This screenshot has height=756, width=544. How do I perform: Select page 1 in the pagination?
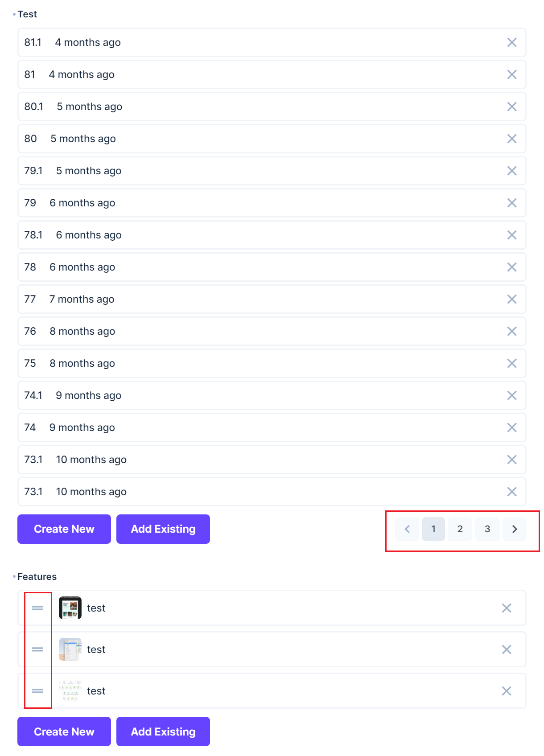coord(433,529)
